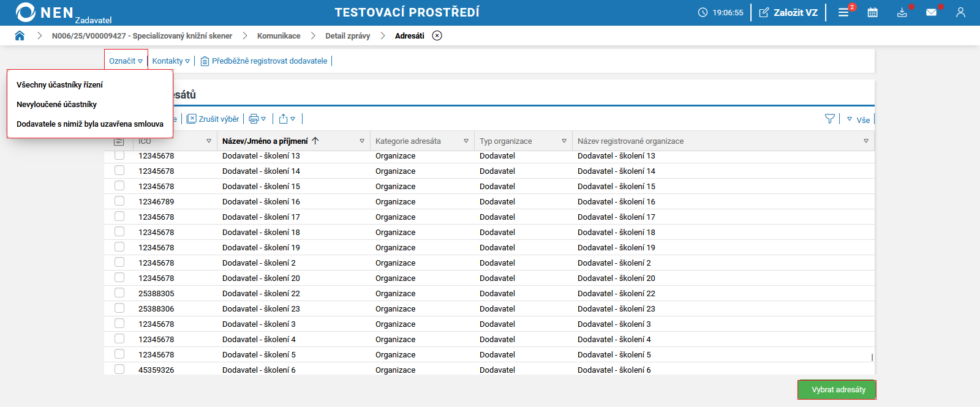Open the Vše filter dropdown

tap(859, 120)
